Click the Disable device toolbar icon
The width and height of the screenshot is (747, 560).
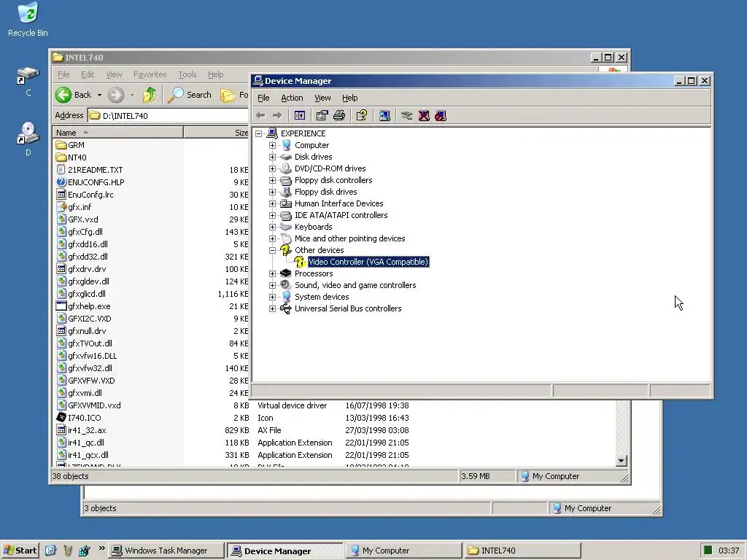click(441, 115)
